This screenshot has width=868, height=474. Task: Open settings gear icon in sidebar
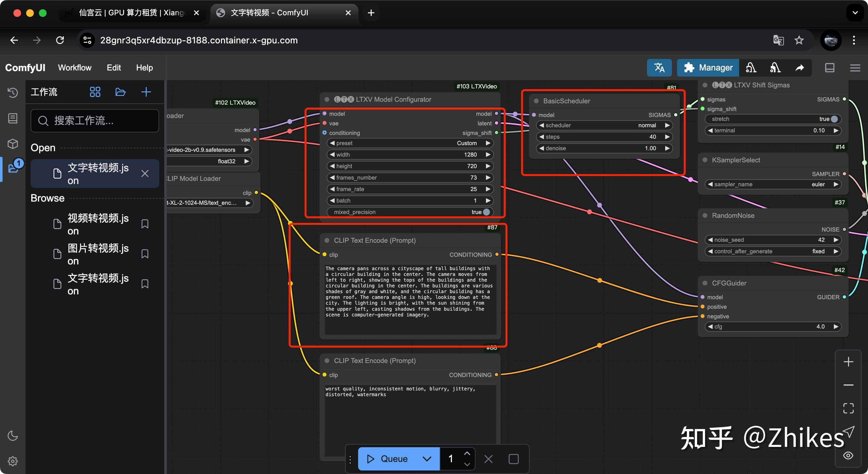[x=13, y=461]
